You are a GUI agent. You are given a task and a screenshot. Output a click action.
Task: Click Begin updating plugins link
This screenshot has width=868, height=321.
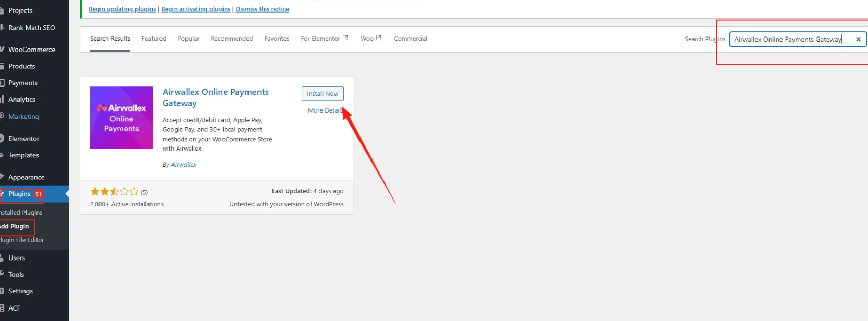click(122, 9)
